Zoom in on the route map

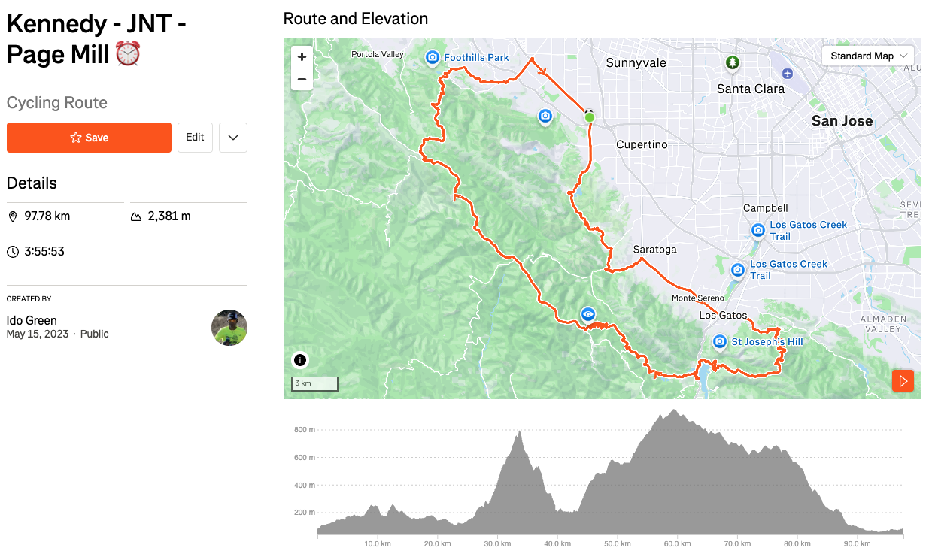(x=302, y=57)
